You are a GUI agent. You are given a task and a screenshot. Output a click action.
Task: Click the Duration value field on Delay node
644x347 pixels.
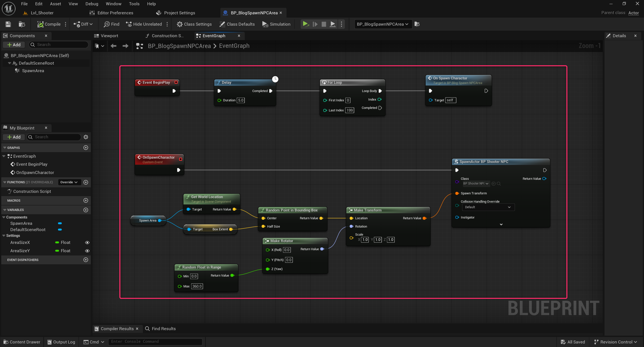[241, 100]
